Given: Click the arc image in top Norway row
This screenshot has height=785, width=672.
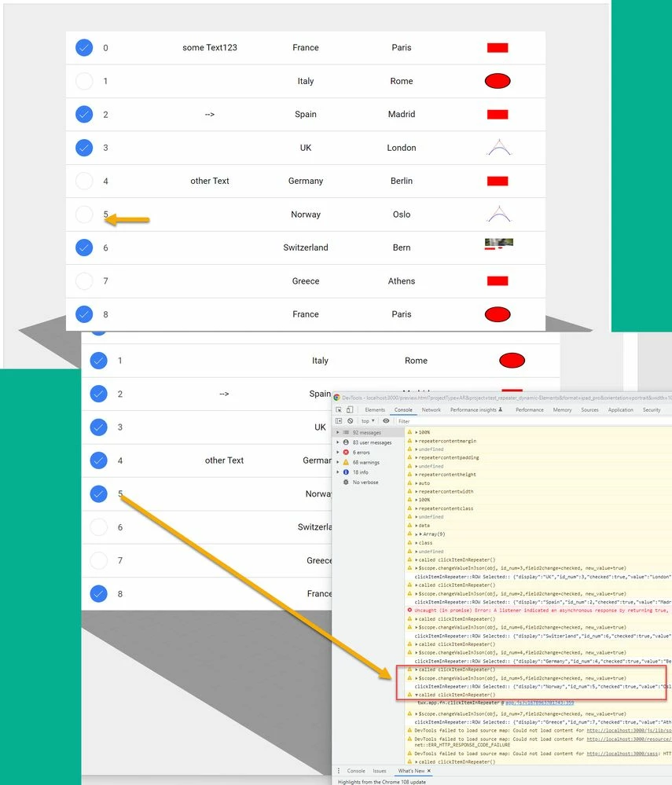Looking at the screenshot, I should pyautogui.click(x=499, y=214).
